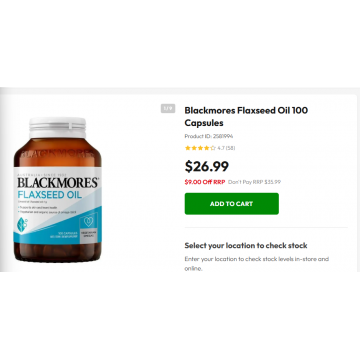Click the partially filled fifth rating star
The image size is (360, 360).
tap(212, 148)
